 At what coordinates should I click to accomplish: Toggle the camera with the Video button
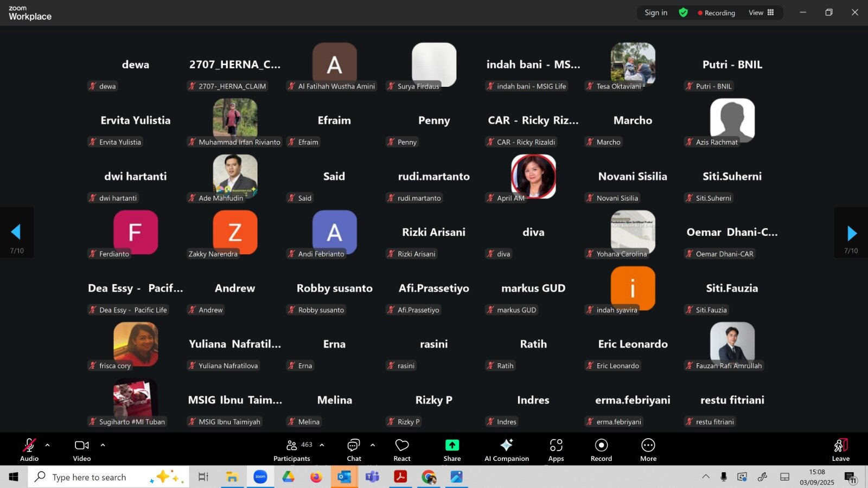[x=82, y=450]
